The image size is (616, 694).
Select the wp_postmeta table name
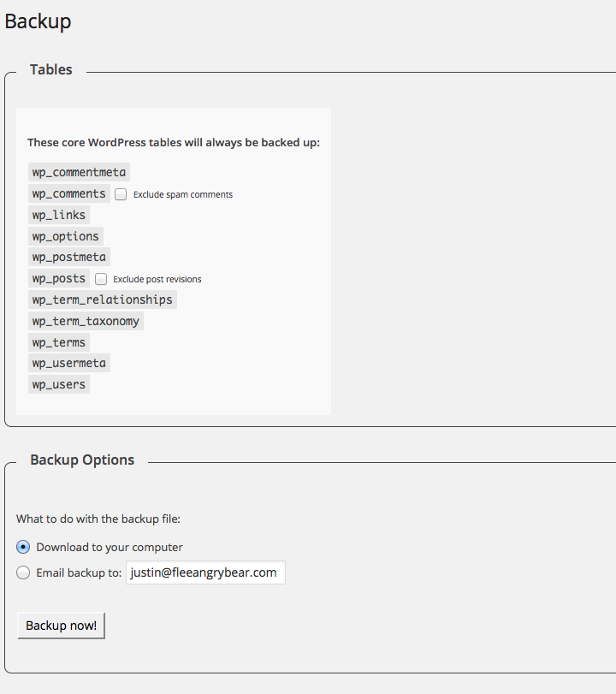[69, 257]
